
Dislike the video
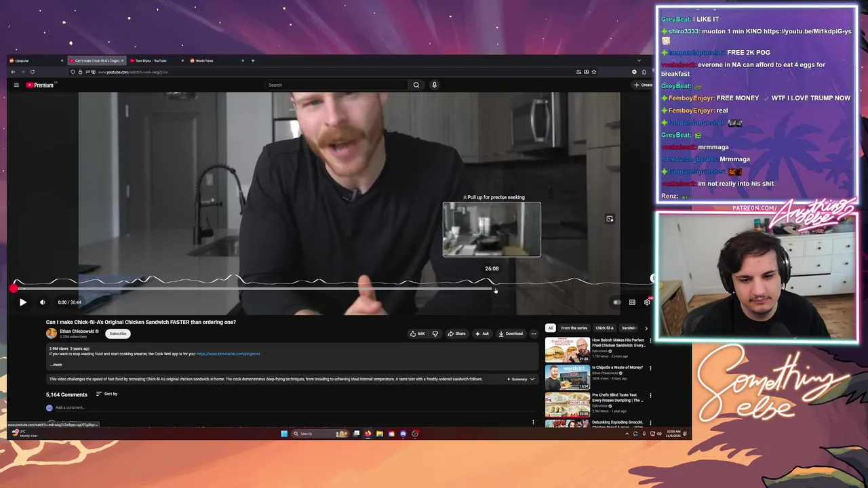tap(435, 333)
